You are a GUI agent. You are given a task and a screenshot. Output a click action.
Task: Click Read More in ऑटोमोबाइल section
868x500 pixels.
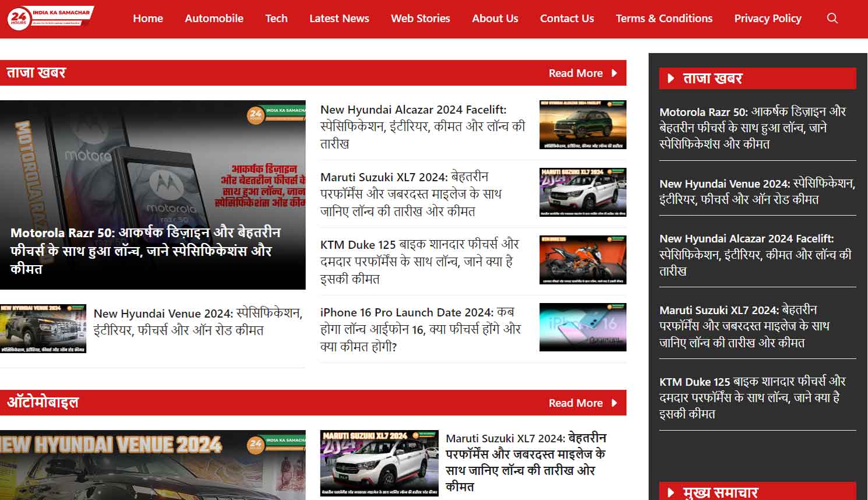tap(575, 403)
